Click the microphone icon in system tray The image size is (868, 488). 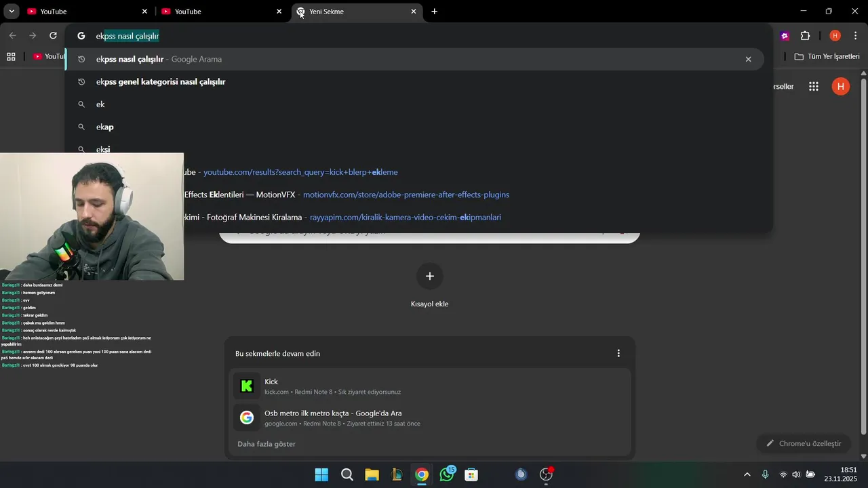765,474
